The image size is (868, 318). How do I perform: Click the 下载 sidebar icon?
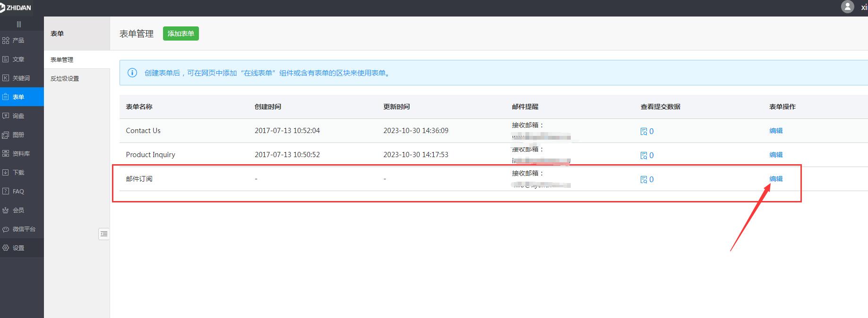pyautogui.click(x=6, y=173)
